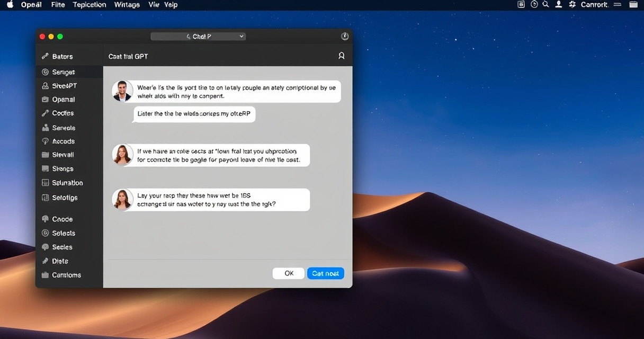Open the Apple menu
Viewport: 644px width, 339px height.
10,5
